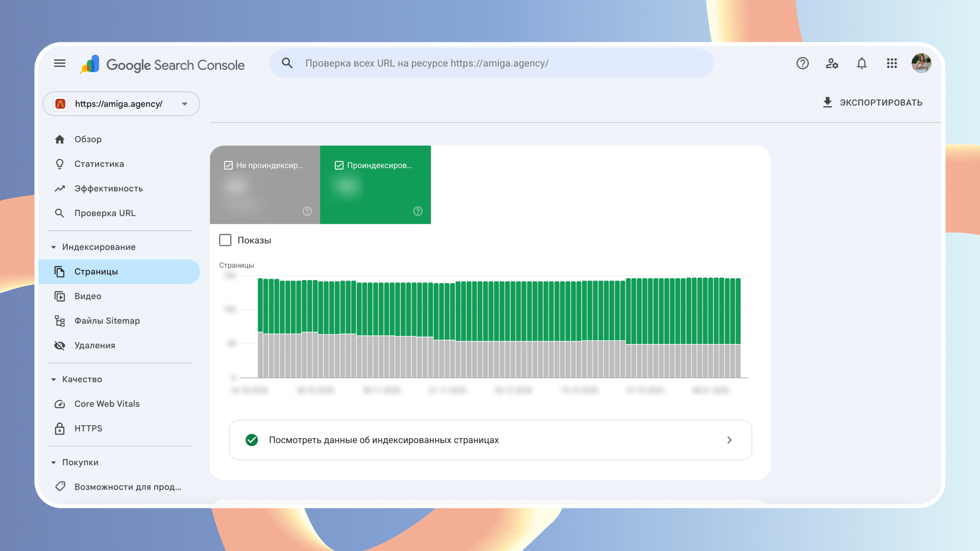This screenshot has height=551, width=980.
Task: Click help icon on not indexed card
Action: tap(307, 211)
